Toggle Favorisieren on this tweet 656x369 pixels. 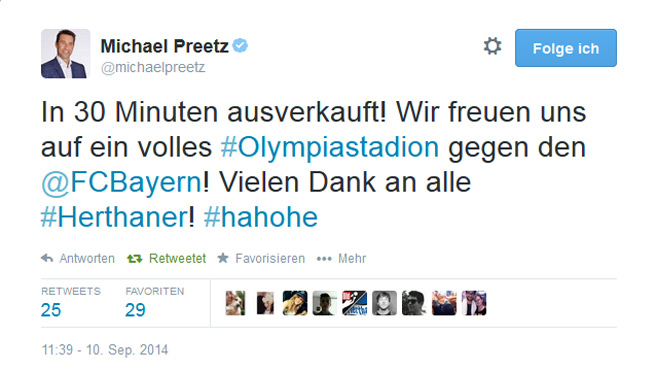click(270, 259)
